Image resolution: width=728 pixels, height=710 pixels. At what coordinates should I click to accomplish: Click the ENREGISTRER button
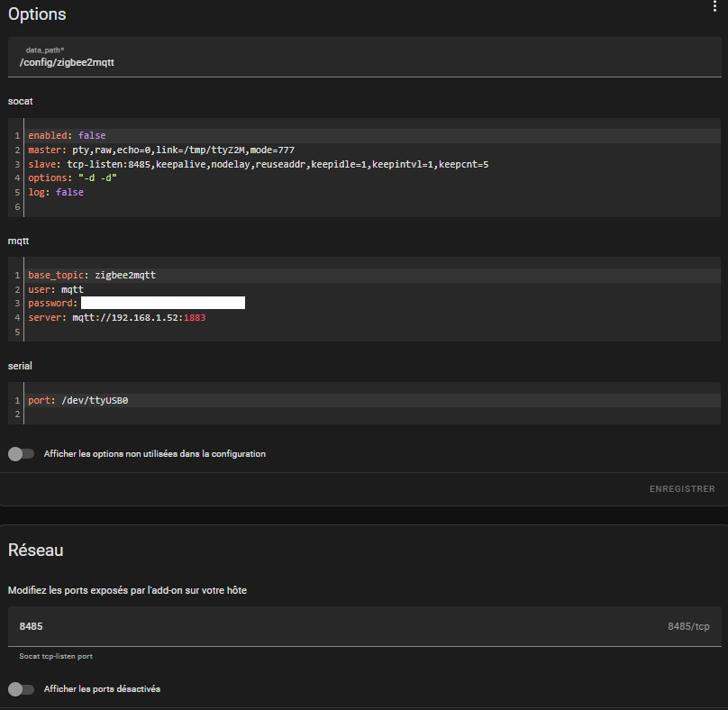(x=682, y=489)
